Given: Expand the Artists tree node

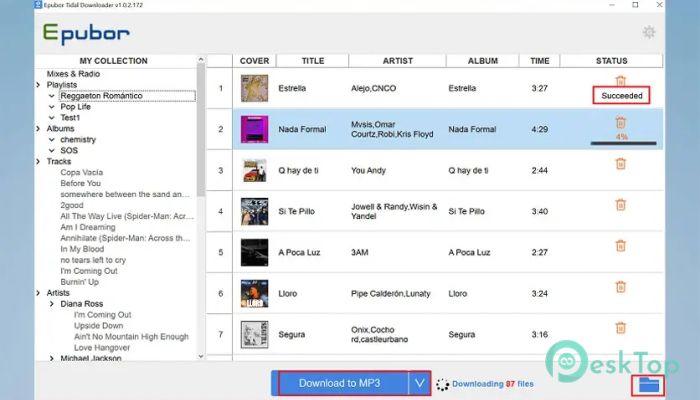Looking at the screenshot, I should (x=38, y=293).
